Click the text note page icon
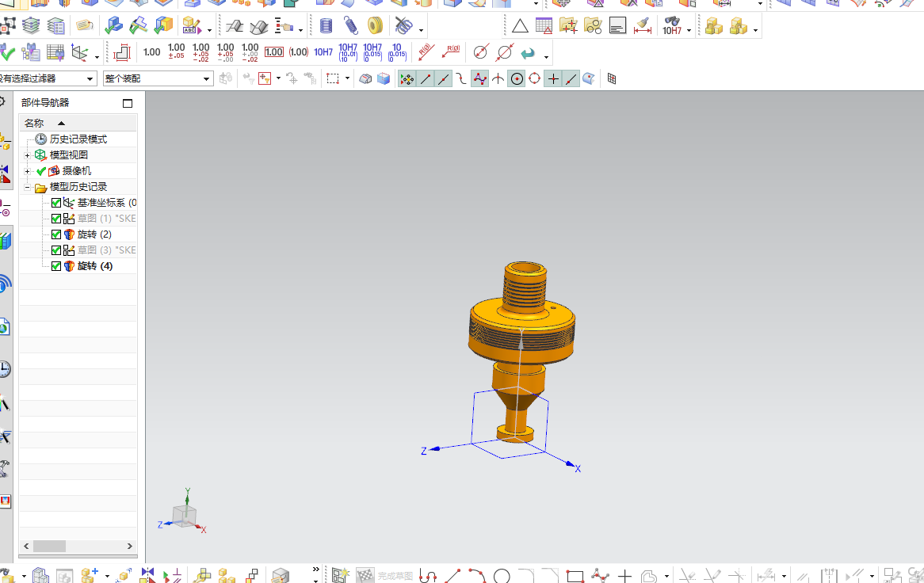The height and width of the screenshot is (583, 924). point(617,26)
